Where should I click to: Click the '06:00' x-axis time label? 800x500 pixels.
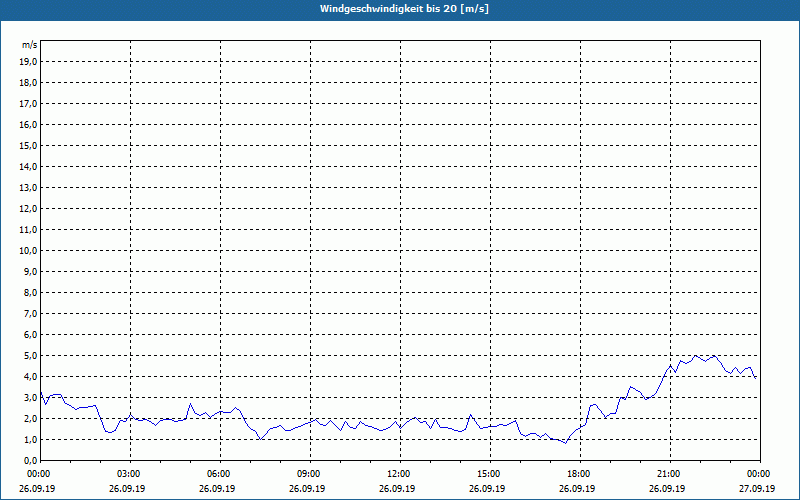click(x=220, y=474)
